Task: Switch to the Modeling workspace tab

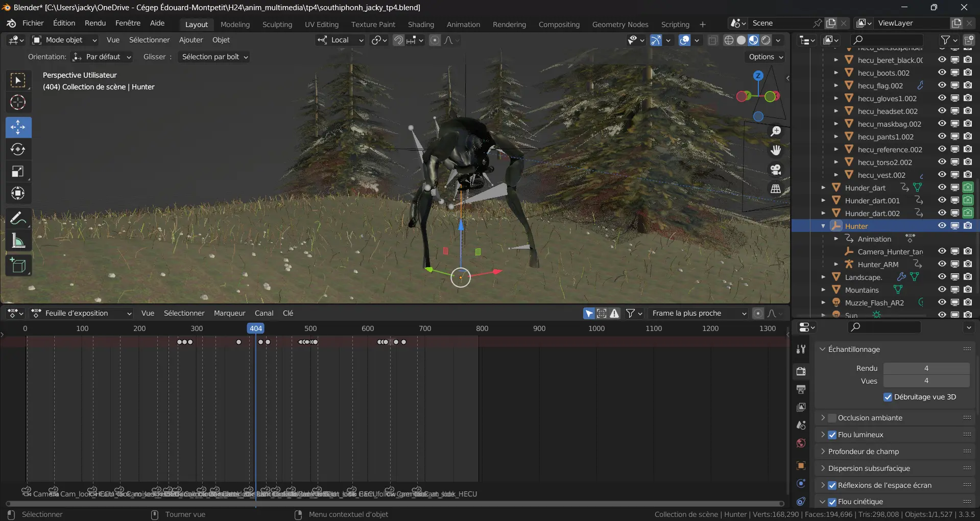Action: (235, 25)
